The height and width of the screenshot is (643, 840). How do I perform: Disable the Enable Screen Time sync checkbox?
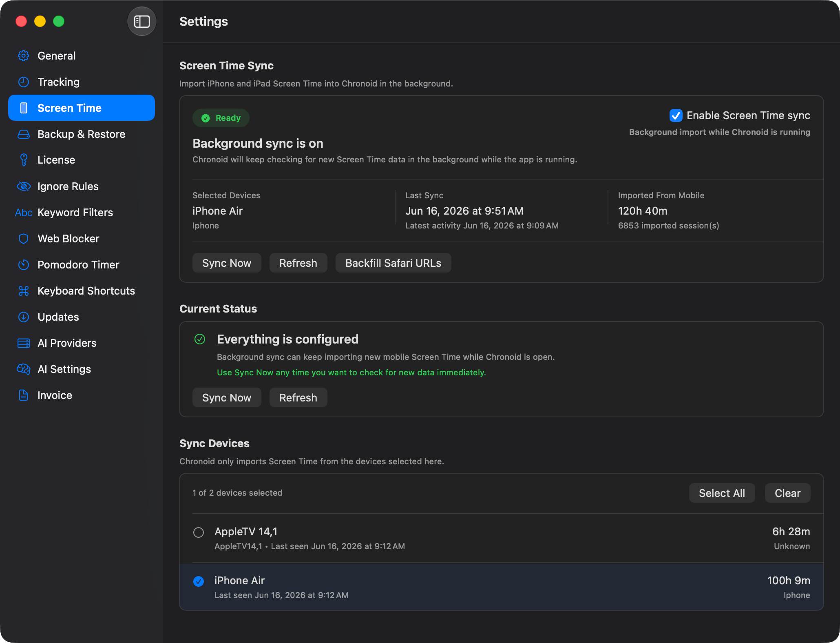[676, 115]
